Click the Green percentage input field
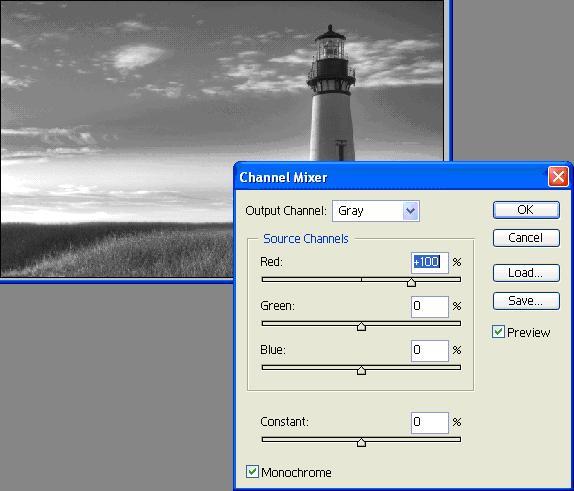Screen dimensions: 574x491 pyautogui.click(x=429, y=306)
